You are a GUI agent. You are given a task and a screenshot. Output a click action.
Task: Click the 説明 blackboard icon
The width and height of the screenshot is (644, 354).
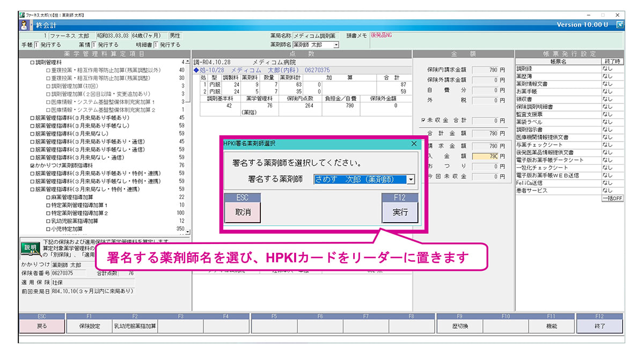pyautogui.click(x=31, y=248)
